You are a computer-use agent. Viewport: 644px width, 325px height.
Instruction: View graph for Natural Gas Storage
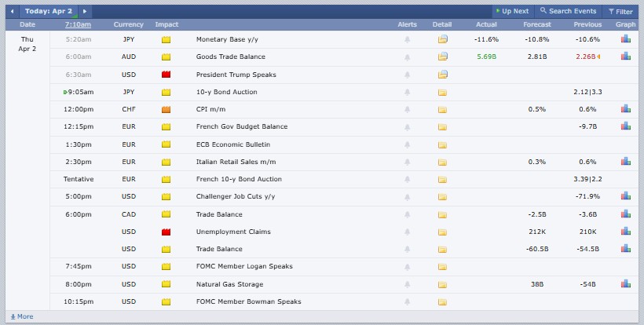pos(626,284)
